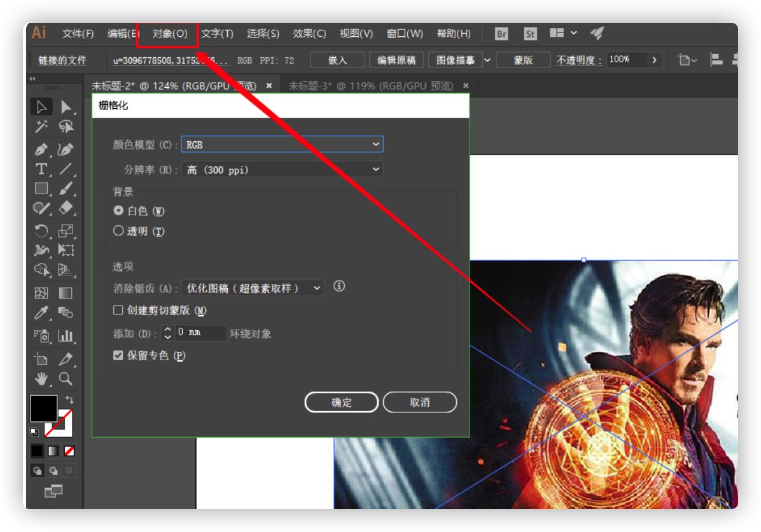Select the Hand tool
The height and width of the screenshot is (532, 761).
pos(41,378)
